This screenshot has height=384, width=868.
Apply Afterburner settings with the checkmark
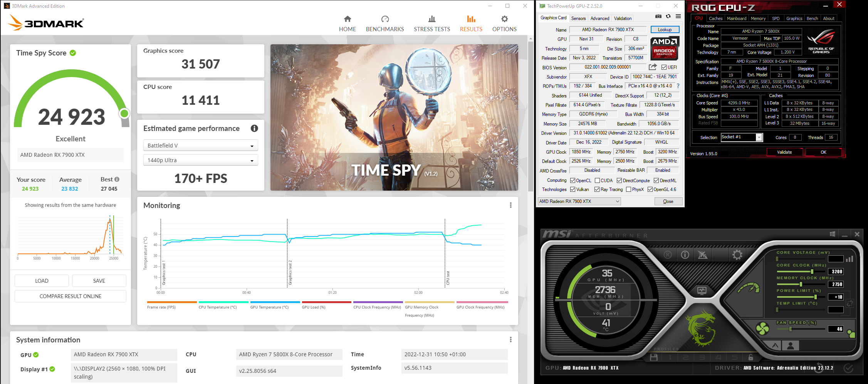[x=848, y=368]
